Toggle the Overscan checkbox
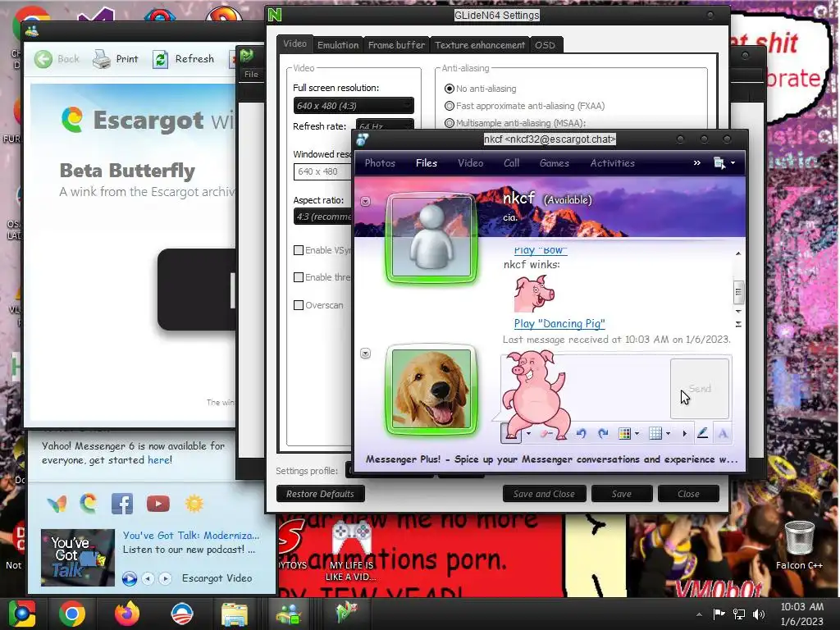The image size is (840, 630). pyautogui.click(x=299, y=305)
